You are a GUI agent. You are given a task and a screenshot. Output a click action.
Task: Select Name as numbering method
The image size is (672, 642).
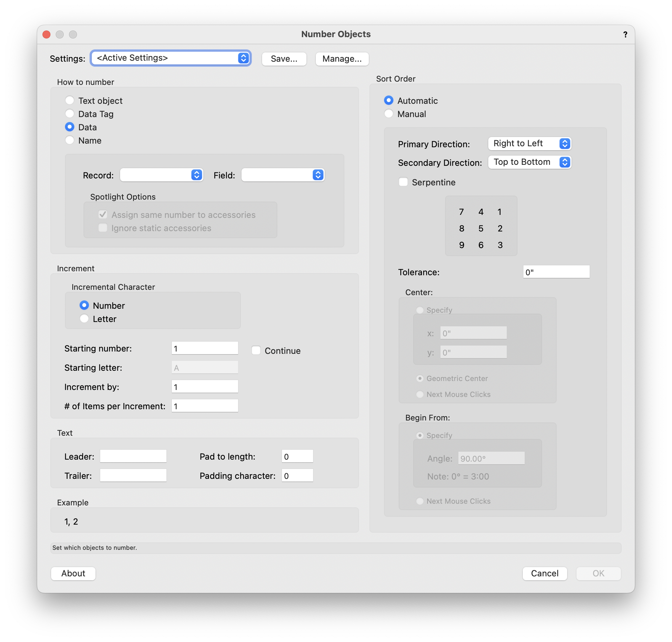(x=70, y=141)
